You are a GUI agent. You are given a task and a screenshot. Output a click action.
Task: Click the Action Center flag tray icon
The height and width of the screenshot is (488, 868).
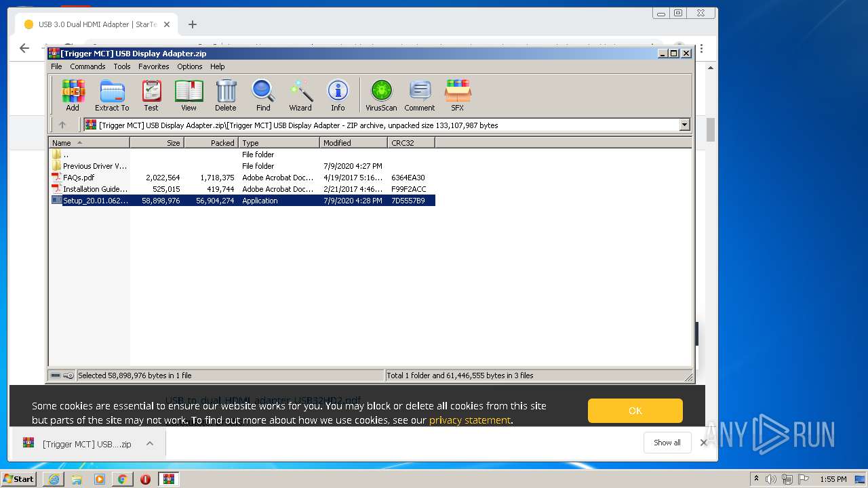pos(804,479)
